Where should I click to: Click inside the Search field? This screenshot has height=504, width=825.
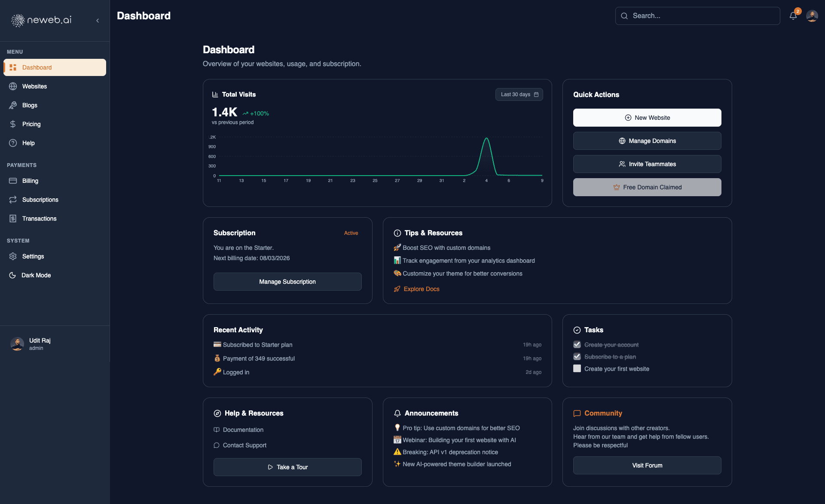pos(697,15)
